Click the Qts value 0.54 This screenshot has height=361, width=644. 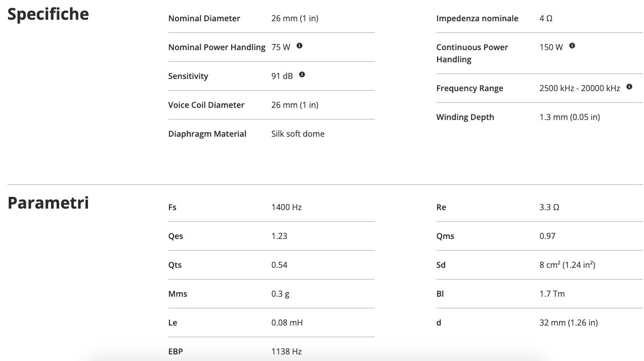pos(279,265)
